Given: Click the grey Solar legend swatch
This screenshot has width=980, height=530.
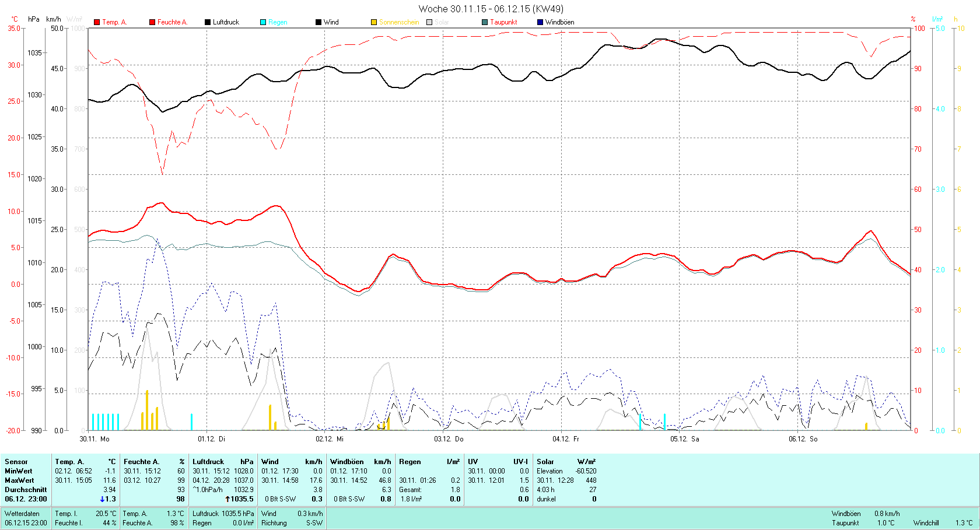Looking at the screenshot, I should click(429, 22).
